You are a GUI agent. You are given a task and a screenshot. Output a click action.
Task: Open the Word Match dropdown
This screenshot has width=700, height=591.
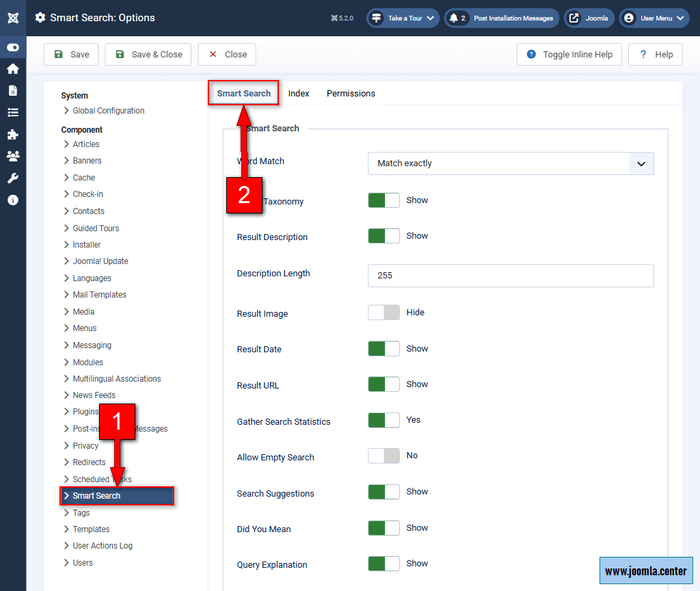coord(511,163)
